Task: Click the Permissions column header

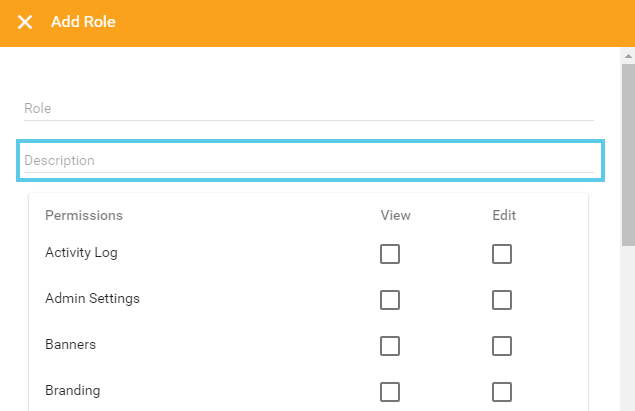Action: pyautogui.click(x=84, y=215)
